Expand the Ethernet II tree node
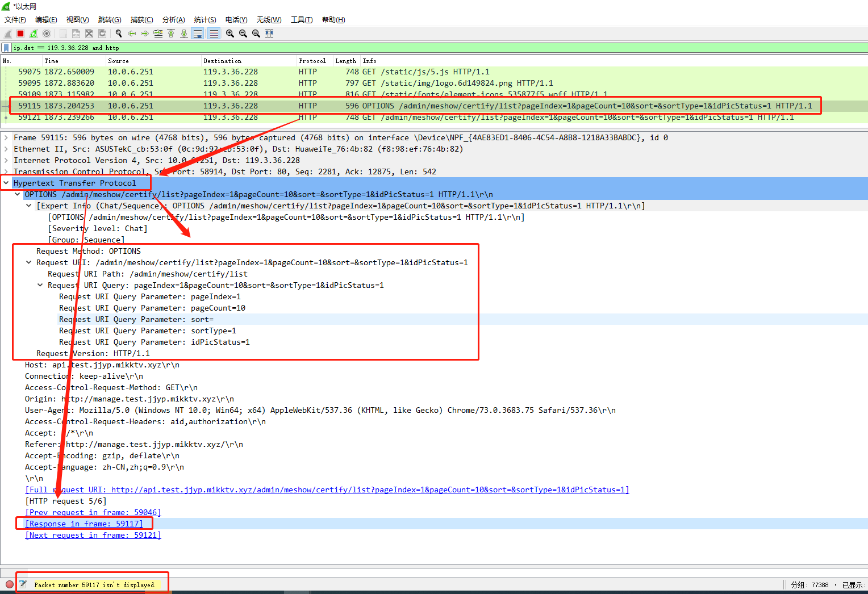The height and width of the screenshot is (594, 868). 6,149
